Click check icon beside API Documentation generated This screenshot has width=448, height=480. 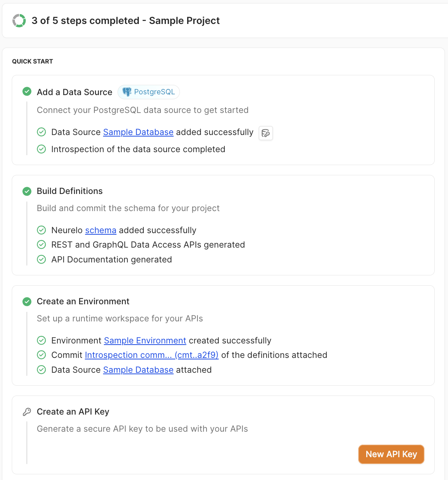[41, 259]
